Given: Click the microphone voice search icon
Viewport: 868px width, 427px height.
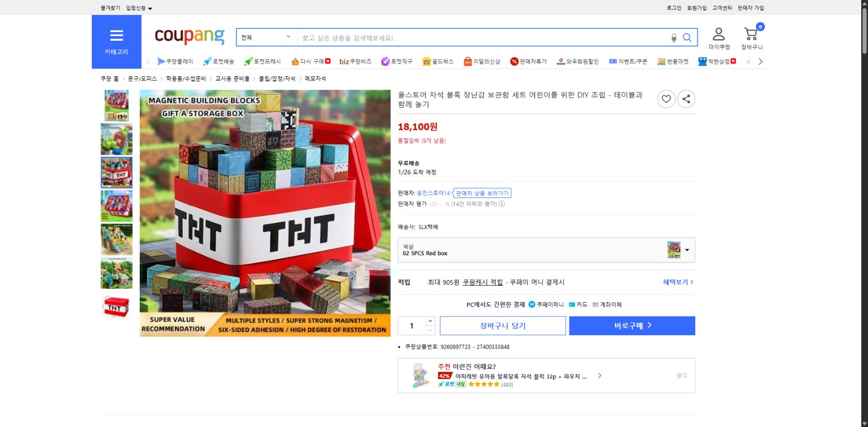Looking at the screenshot, I should (x=674, y=38).
